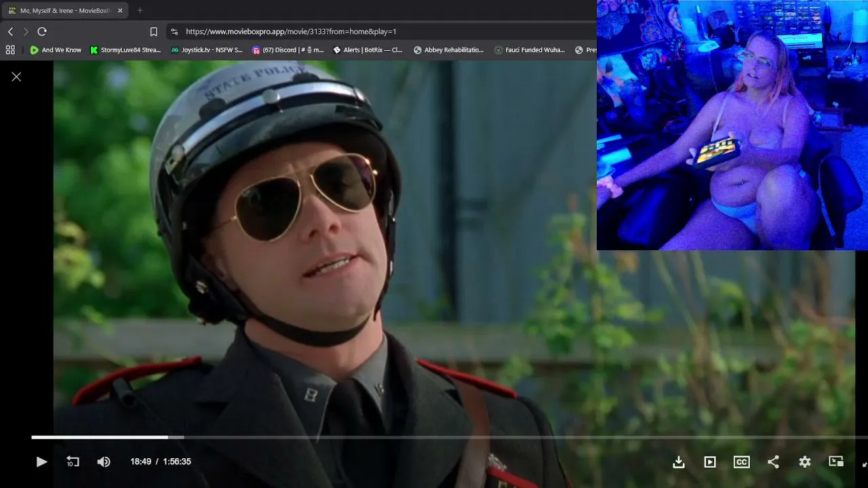Open the Fauci Funded Wuhan bookmark
Viewport: 868px width, 488px height.
click(530, 50)
